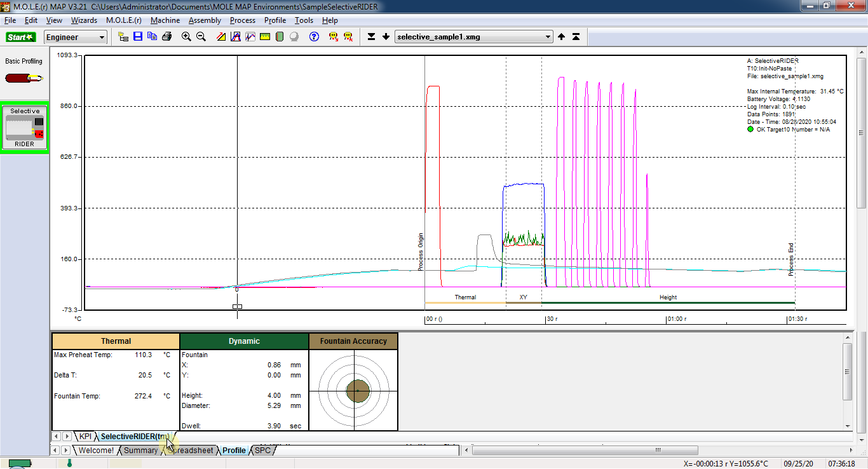Open the View menu
868x469 pixels.
tap(54, 20)
